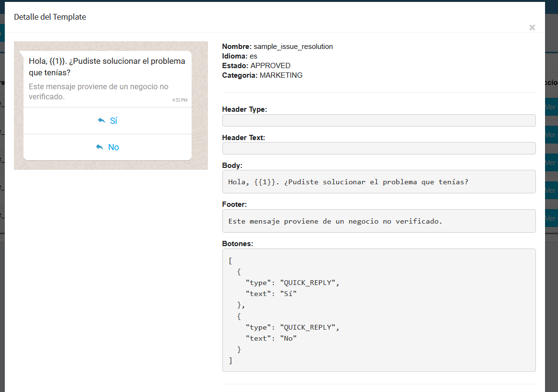Viewport: 558px width, 392px height.
Task: Click the reply arrow icon next to No
Action: (100, 147)
